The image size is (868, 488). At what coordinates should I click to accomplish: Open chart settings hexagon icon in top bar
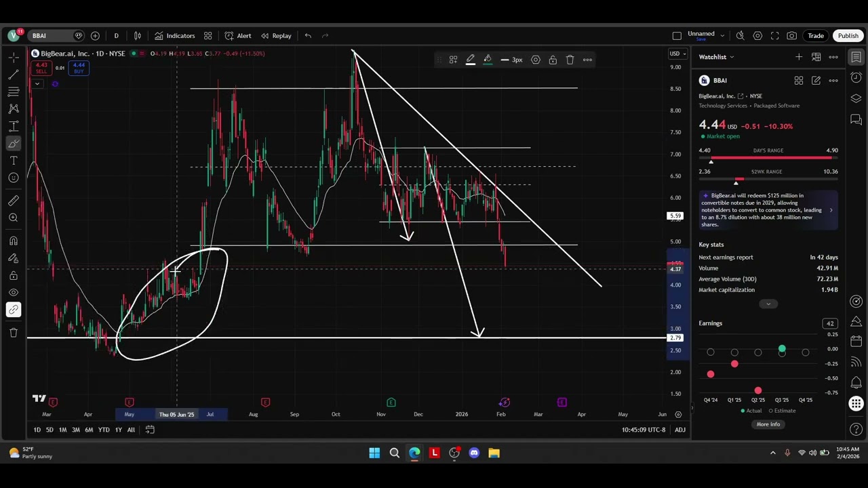(x=757, y=36)
